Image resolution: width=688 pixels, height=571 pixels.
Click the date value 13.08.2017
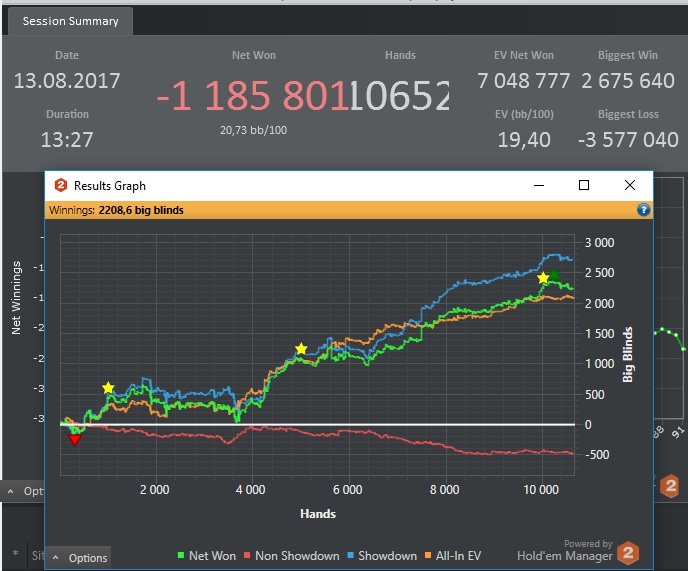click(67, 81)
